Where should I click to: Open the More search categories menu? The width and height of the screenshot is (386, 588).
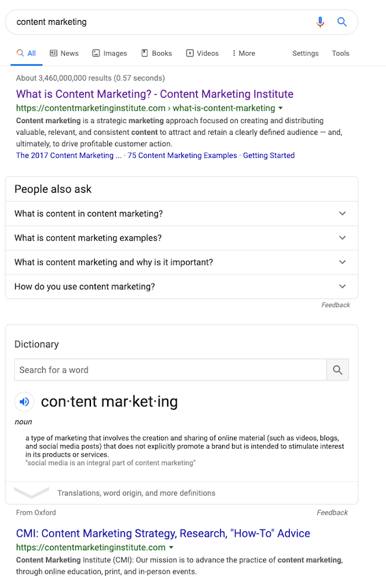[243, 53]
